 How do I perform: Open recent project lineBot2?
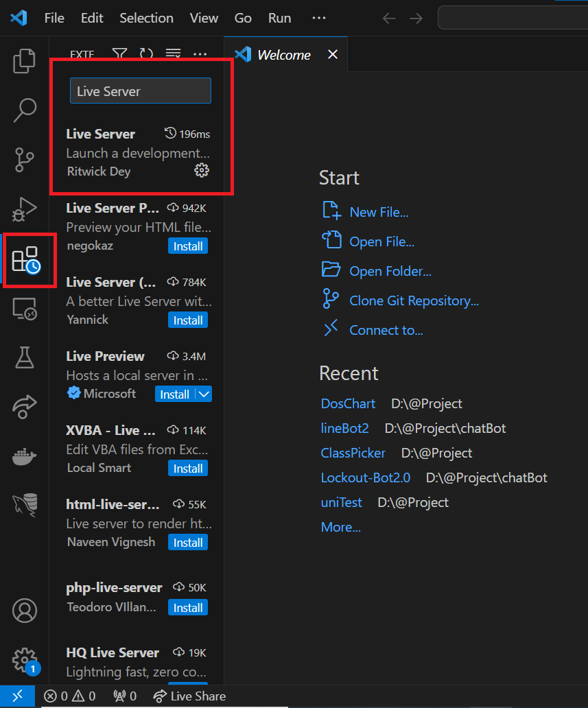[x=344, y=428]
